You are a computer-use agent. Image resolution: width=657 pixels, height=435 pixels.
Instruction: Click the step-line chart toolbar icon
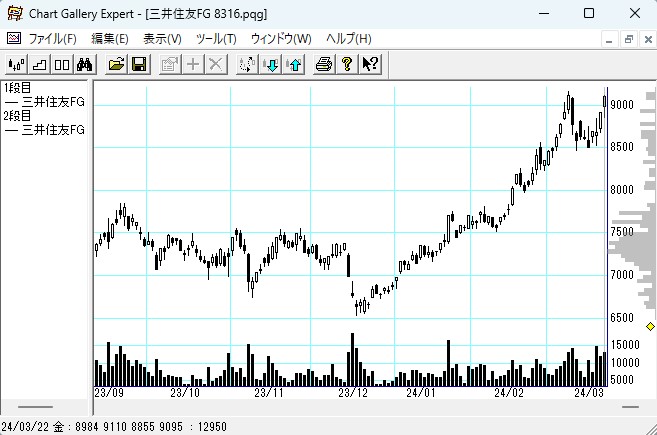(39, 65)
